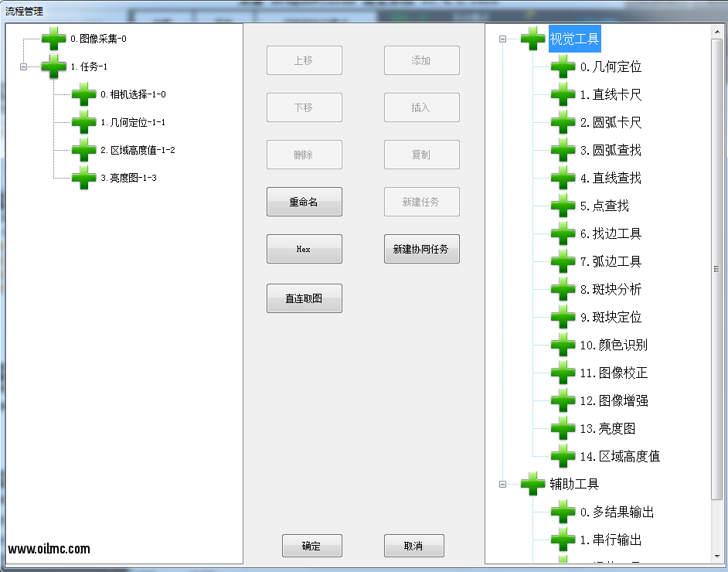Click the tool list vertical scrollbar thumb
Image resolution: width=728 pixels, height=572 pixels.
click(716, 269)
